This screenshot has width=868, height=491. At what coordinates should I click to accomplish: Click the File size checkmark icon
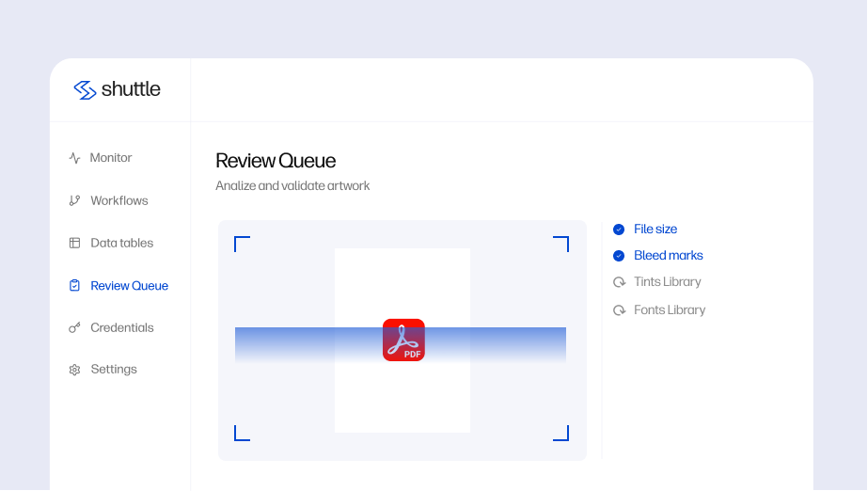[x=619, y=230]
